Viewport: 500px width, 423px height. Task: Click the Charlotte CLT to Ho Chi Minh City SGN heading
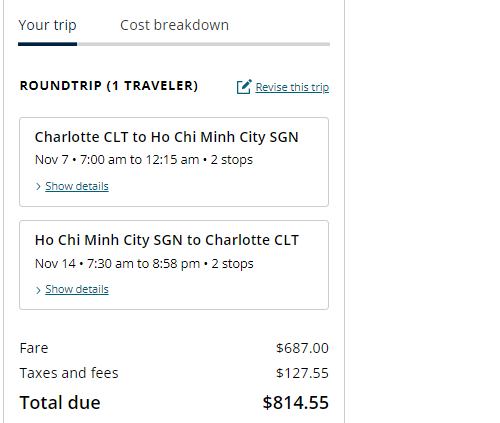point(166,137)
